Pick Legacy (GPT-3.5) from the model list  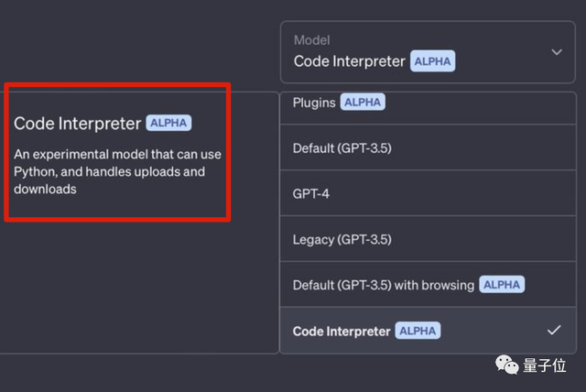(x=341, y=240)
